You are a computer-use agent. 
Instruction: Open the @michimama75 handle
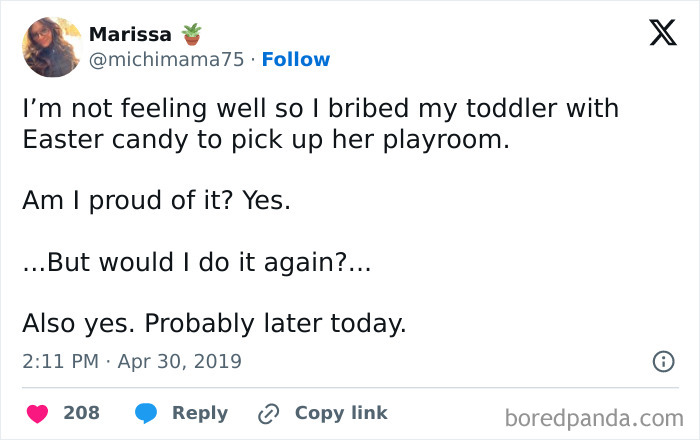tap(167, 60)
